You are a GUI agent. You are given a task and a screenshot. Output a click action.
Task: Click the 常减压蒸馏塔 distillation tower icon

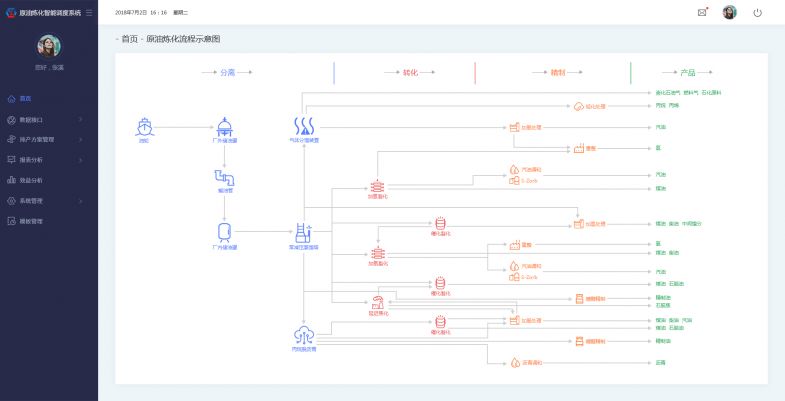[x=303, y=232]
